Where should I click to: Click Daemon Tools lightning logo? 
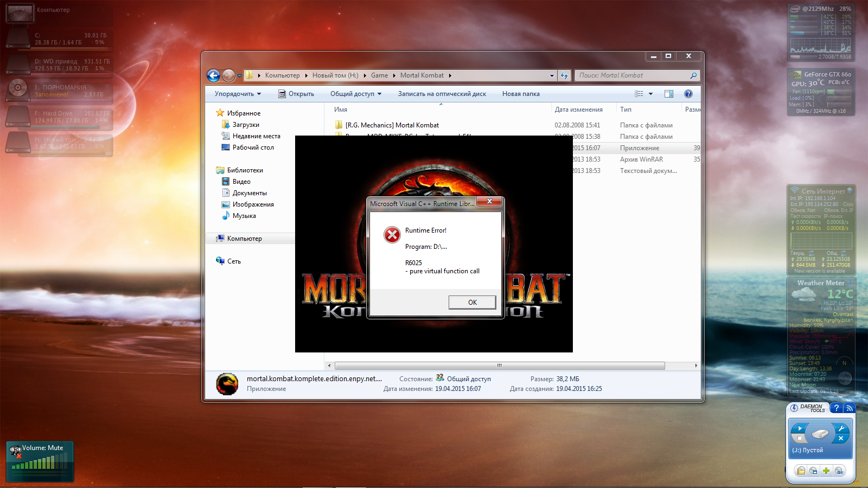pos(794,408)
